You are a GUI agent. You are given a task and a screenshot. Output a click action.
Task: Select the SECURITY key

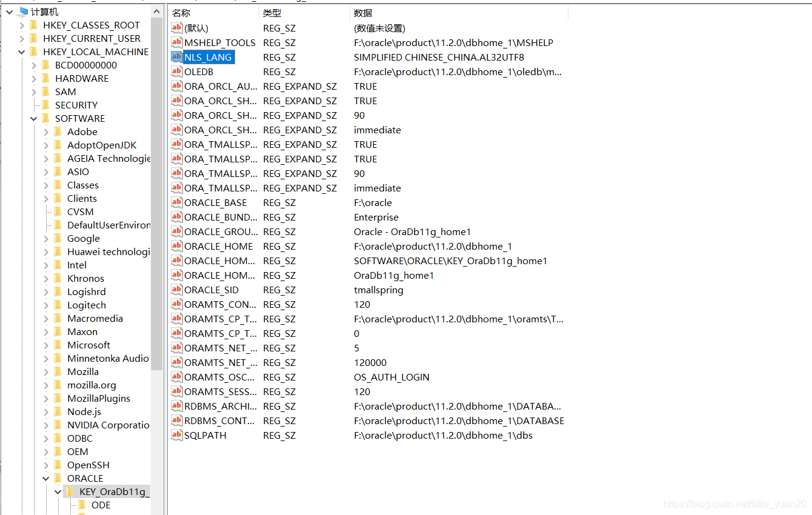click(x=76, y=105)
